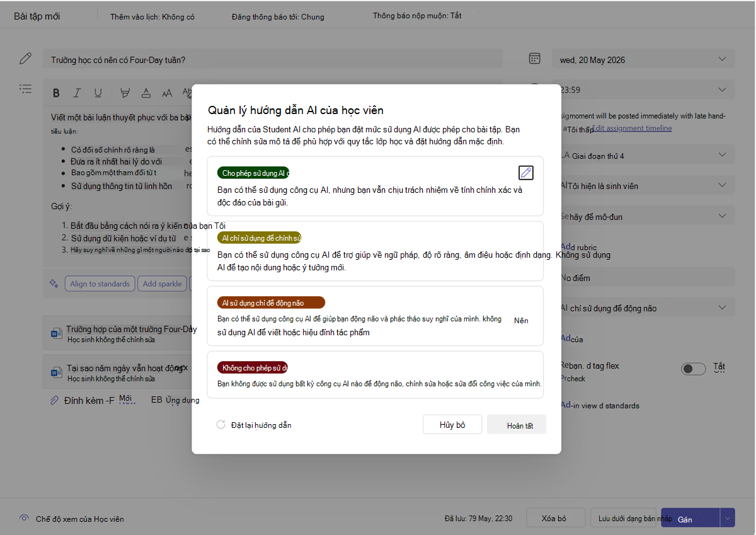Click Word icon of Tại sao năm ngày attachment
Image resolution: width=756 pixels, height=535 pixels.
(x=56, y=372)
